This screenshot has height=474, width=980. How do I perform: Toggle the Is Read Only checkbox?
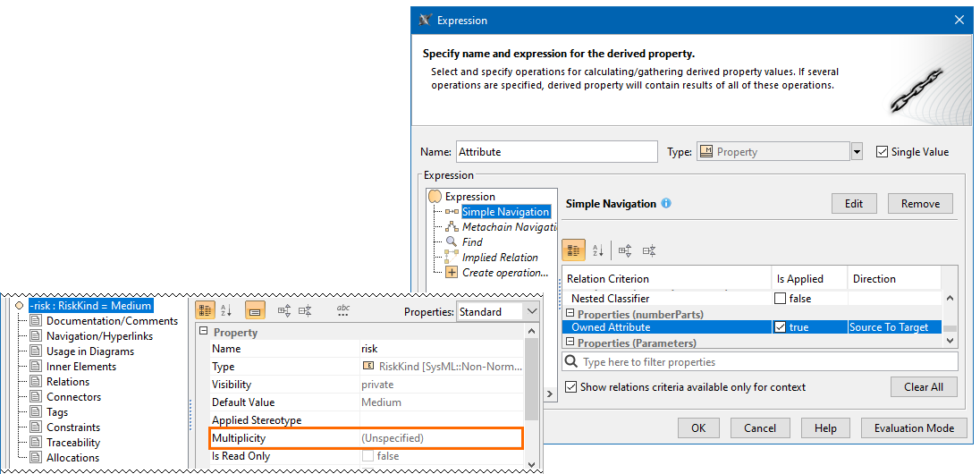(x=368, y=456)
